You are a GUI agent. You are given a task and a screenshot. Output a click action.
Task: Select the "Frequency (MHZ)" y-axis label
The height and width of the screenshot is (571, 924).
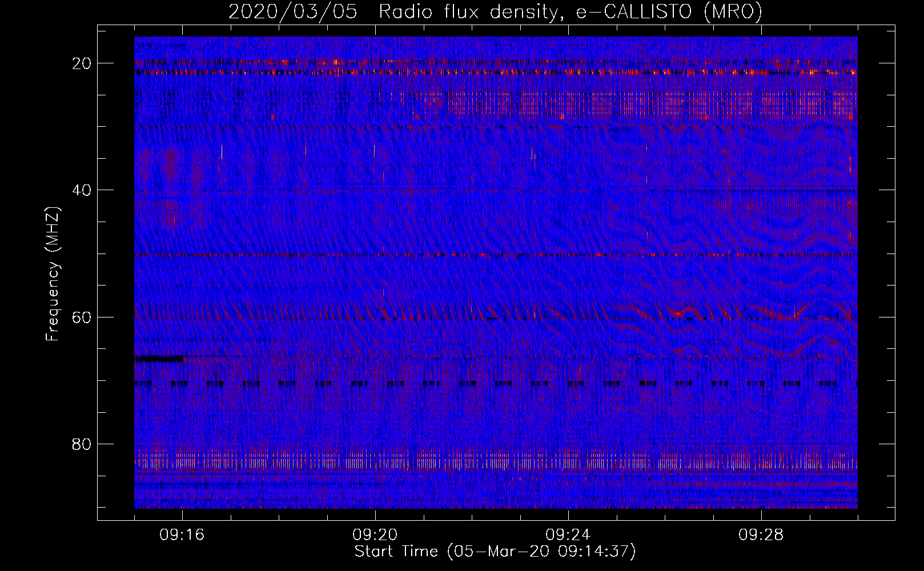coord(53,274)
